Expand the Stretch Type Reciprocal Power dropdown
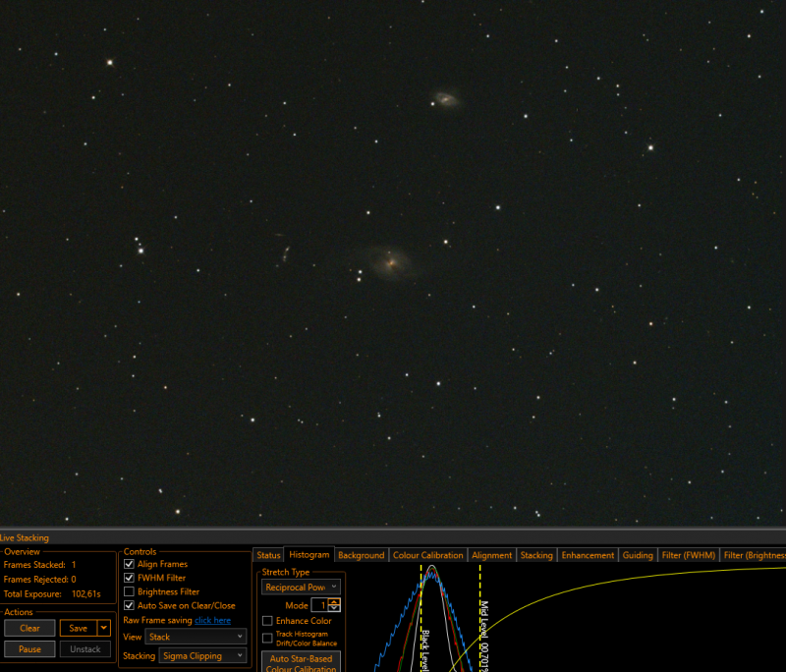 (x=301, y=587)
